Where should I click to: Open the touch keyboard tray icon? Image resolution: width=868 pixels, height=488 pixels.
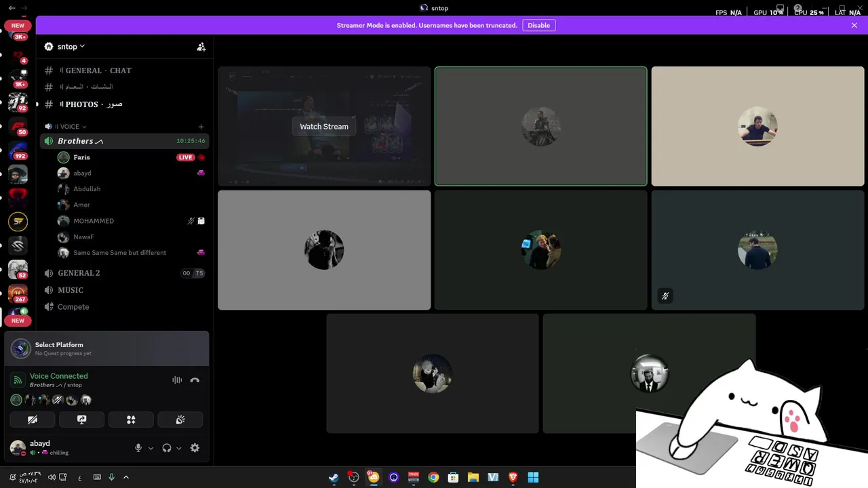(x=97, y=478)
